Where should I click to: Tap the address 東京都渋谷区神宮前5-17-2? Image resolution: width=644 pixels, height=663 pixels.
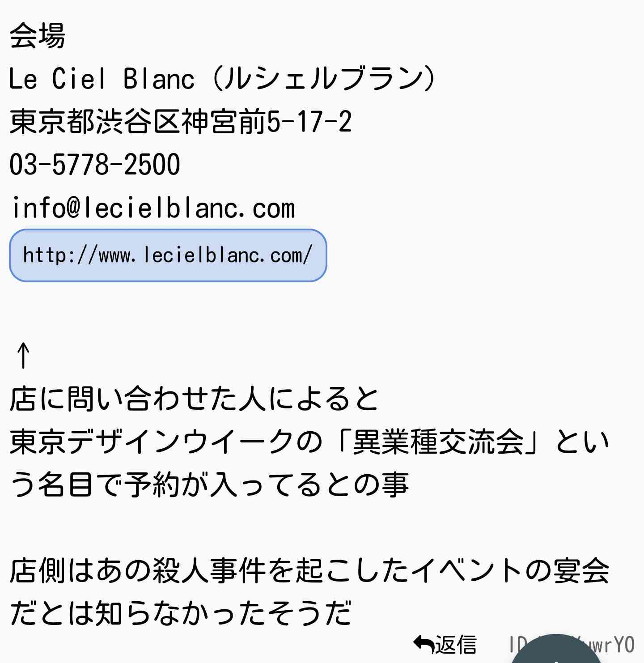(181, 121)
